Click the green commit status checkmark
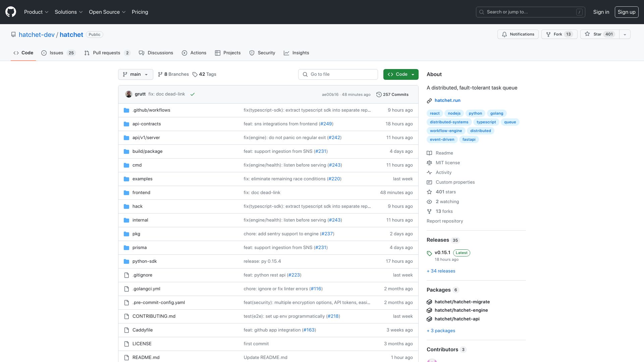Screen dimensions: 644x362 193,95
